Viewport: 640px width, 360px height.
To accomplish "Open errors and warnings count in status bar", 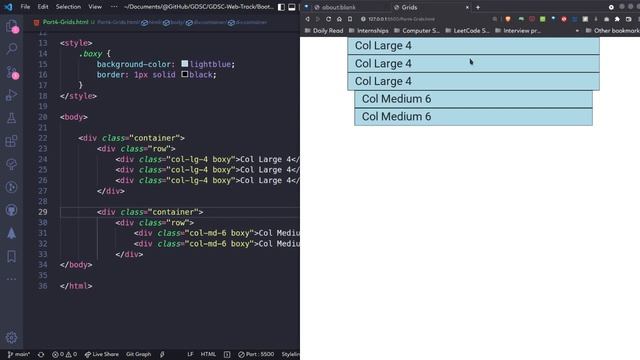I will click(x=64, y=354).
